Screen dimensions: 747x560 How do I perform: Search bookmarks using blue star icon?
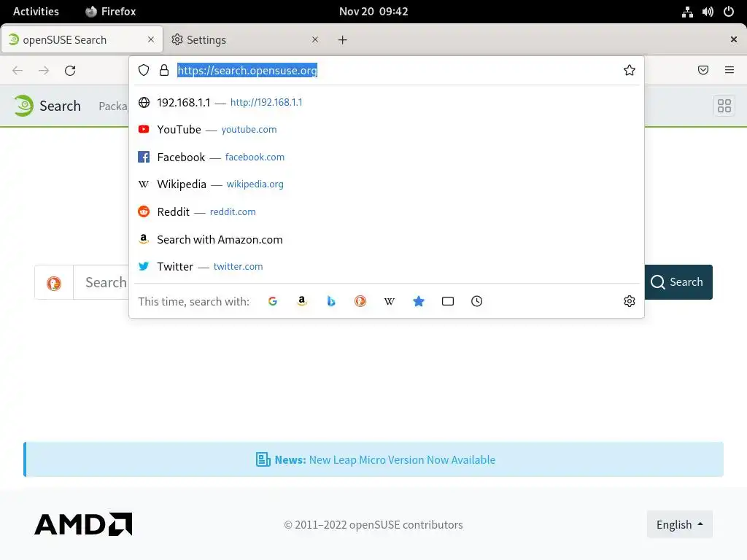[419, 301]
